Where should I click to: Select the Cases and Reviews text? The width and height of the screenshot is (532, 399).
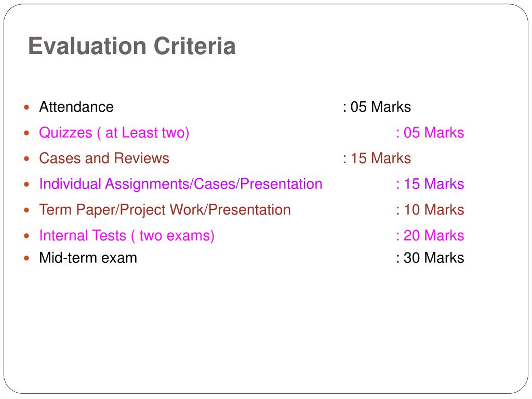(x=104, y=158)
